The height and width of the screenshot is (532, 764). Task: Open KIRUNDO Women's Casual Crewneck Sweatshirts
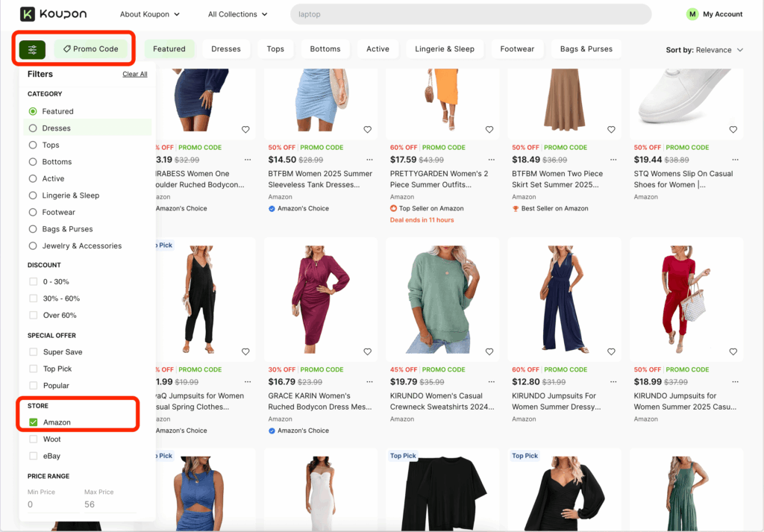click(x=442, y=401)
